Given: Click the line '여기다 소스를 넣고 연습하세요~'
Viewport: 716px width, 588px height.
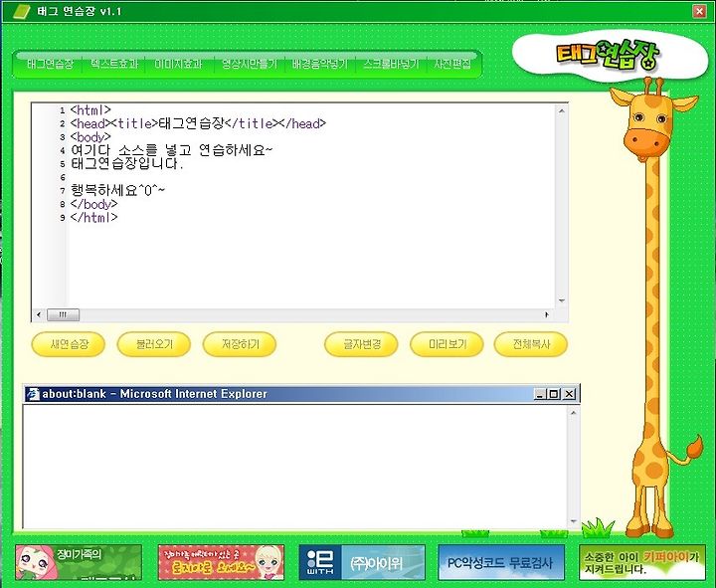Looking at the screenshot, I should [x=172, y=150].
